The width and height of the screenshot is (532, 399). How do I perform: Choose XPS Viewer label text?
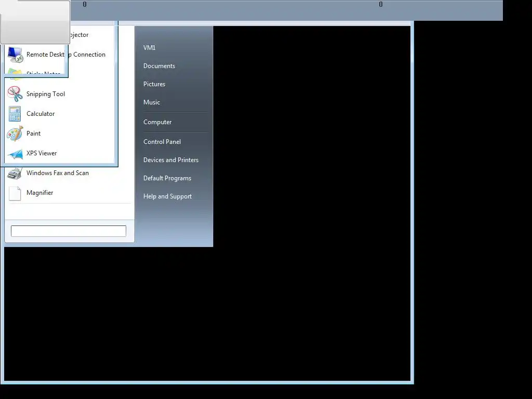point(42,153)
